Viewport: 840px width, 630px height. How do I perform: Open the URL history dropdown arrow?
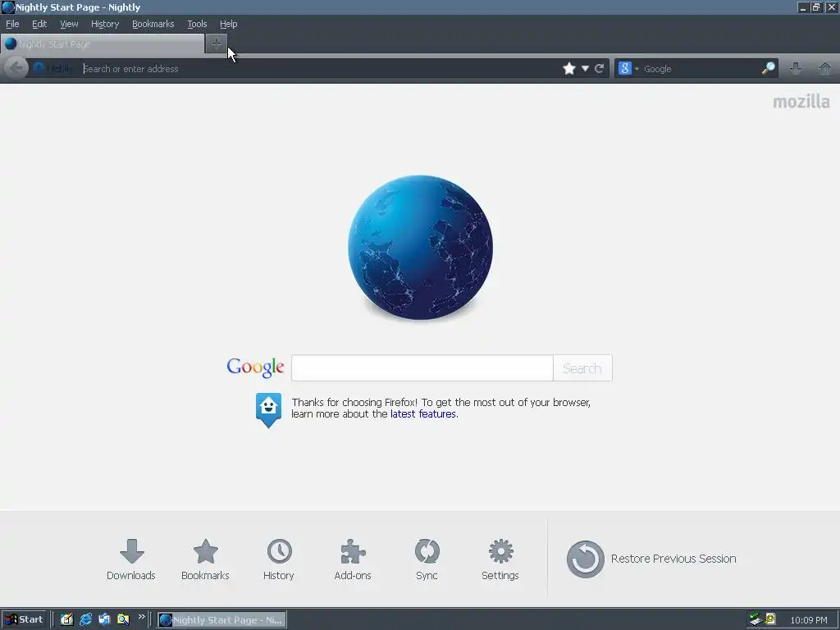pos(585,69)
